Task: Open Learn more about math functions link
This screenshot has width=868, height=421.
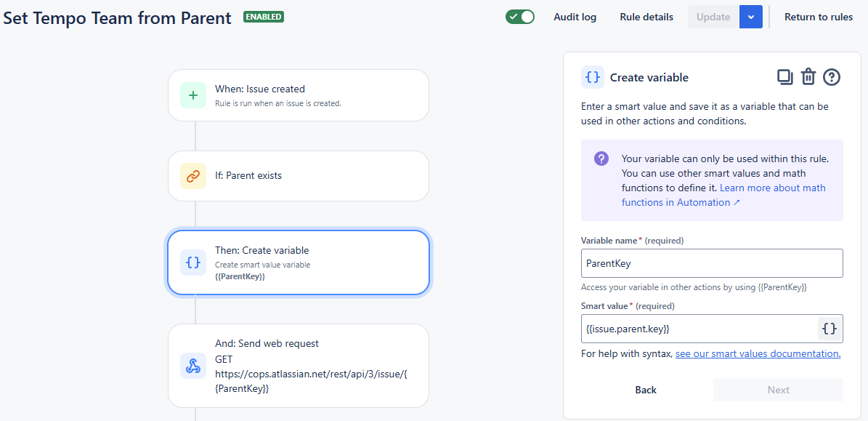Action: click(772, 188)
